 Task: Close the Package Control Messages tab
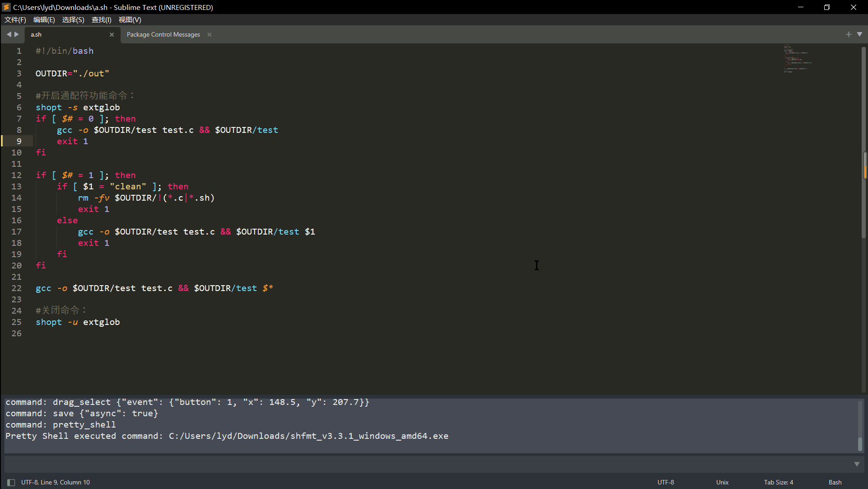tap(209, 34)
